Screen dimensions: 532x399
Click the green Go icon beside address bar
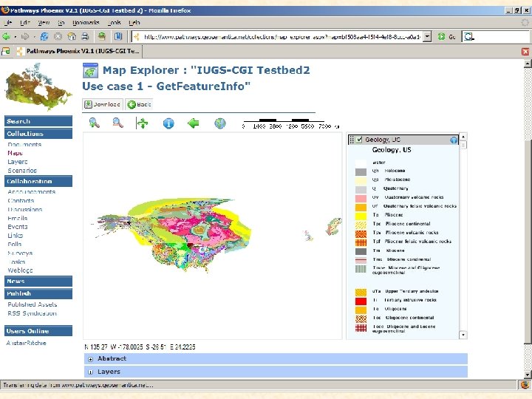[x=441, y=36]
